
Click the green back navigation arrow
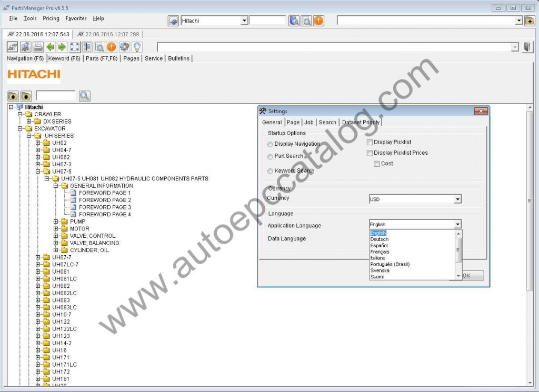point(50,47)
